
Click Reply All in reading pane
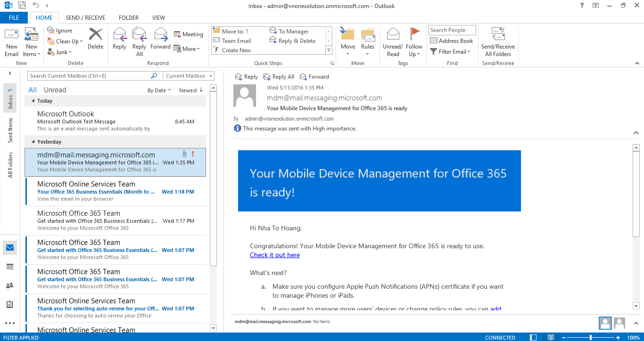[279, 77]
